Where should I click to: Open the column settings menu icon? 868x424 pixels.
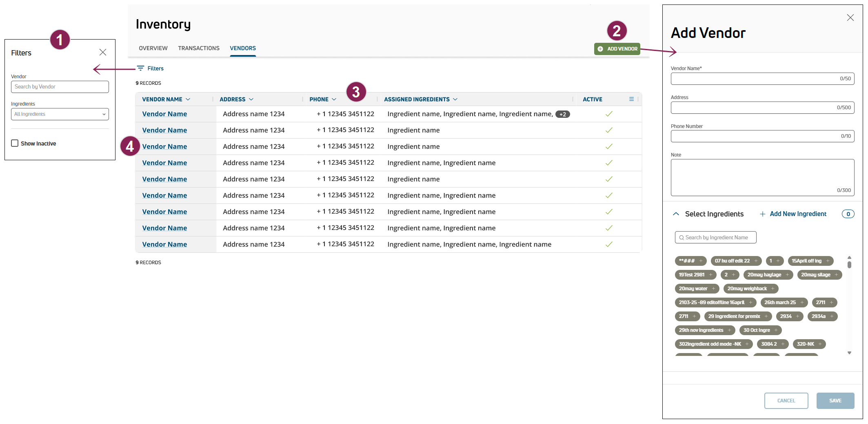coord(631,99)
